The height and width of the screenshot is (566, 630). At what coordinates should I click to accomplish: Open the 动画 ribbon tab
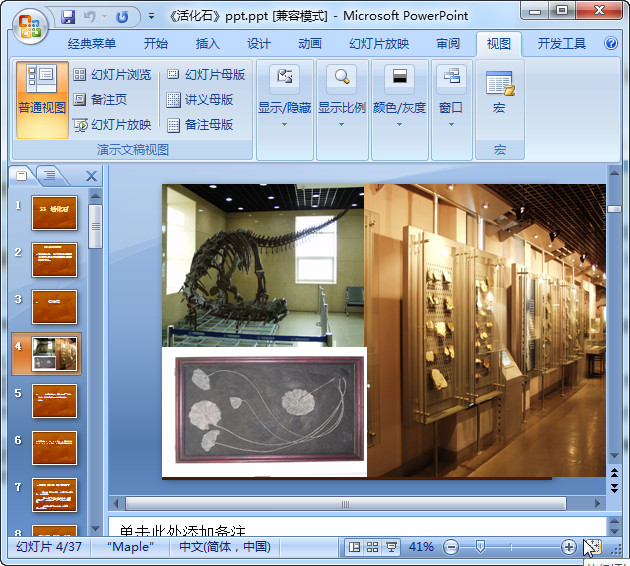[x=310, y=43]
